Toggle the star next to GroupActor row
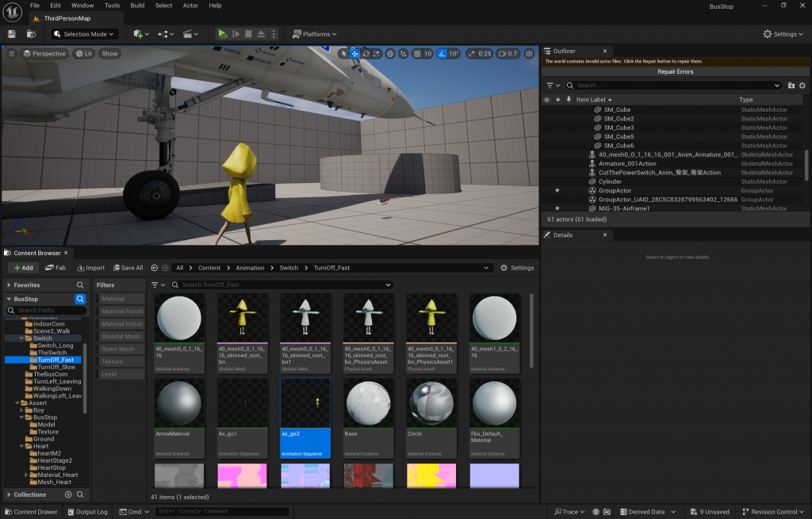This screenshot has height=519, width=812. 557,190
